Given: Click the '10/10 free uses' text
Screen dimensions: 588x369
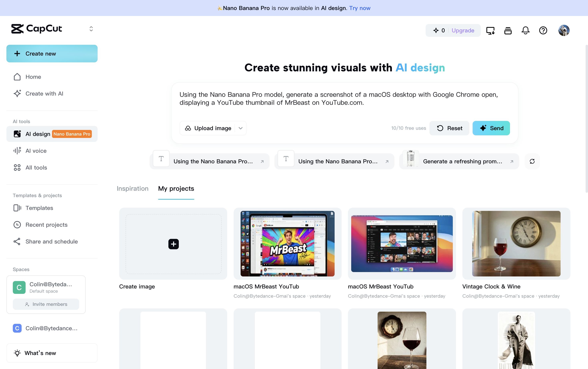Looking at the screenshot, I should click(409, 128).
